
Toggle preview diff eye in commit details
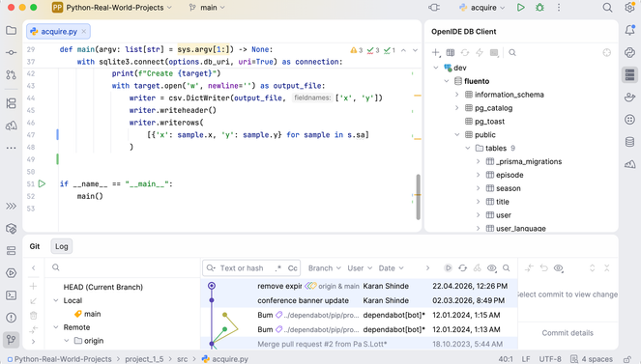click(x=559, y=268)
